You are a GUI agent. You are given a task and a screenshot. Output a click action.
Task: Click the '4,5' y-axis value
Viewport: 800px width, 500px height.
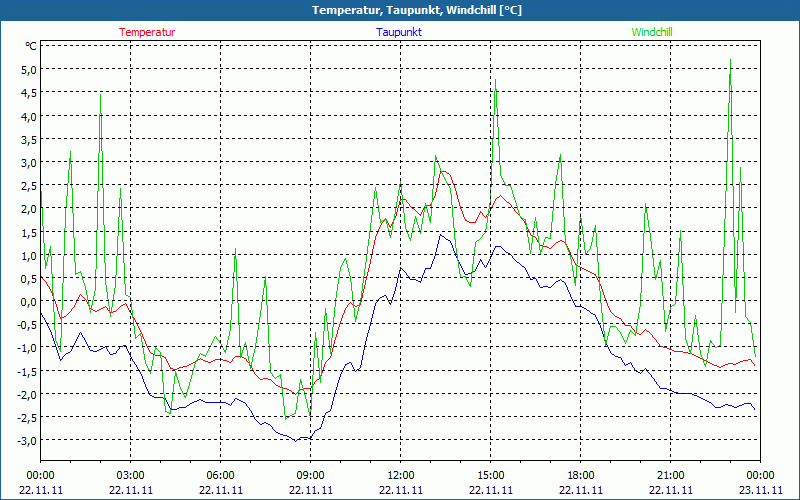click(x=29, y=93)
